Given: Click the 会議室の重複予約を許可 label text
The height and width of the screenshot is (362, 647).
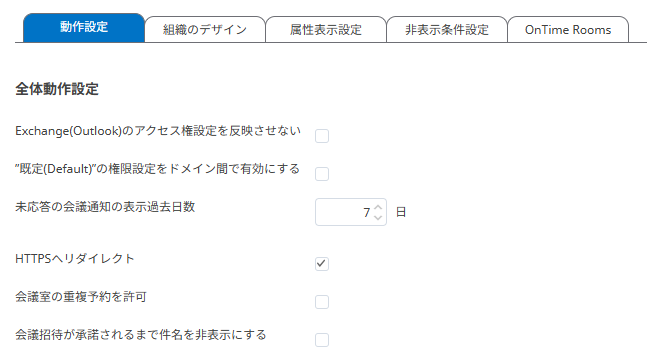Looking at the screenshot, I should tap(81, 297).
